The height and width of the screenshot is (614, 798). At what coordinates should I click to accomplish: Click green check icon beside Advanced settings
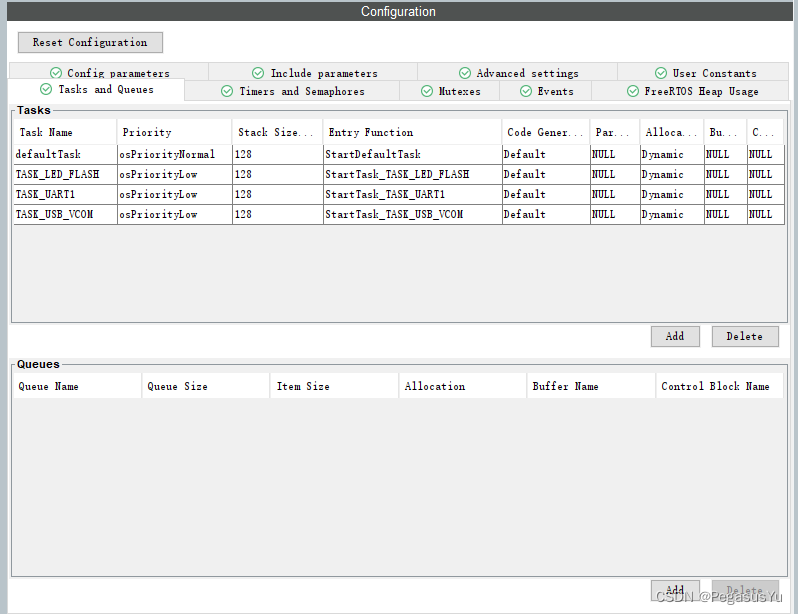pyautogui.click(x=465, y=73)
